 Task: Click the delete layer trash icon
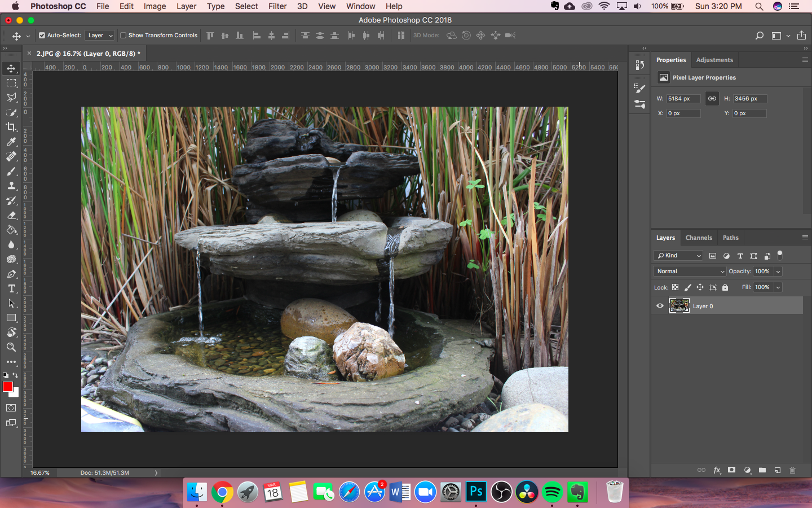point(792,470)
